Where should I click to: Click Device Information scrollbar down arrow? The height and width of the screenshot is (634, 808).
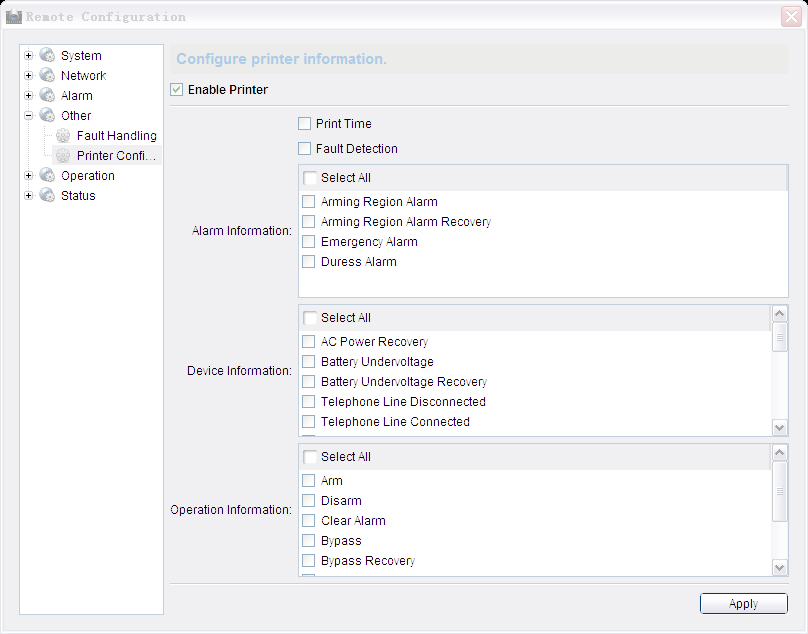pos(780,427)
